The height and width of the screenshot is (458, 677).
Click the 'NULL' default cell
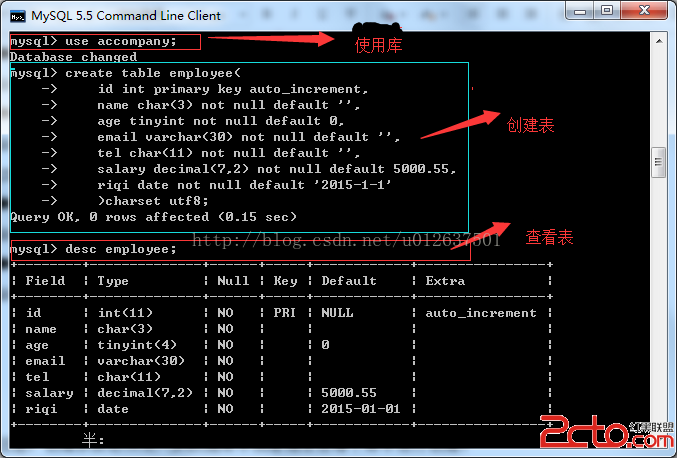pyautogui.click(x=337, y=313)
